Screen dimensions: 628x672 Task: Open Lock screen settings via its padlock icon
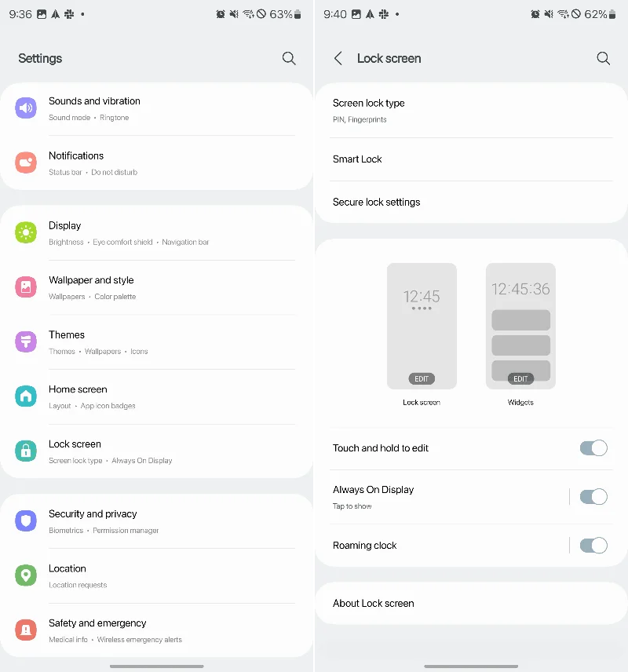pos(26,451)
